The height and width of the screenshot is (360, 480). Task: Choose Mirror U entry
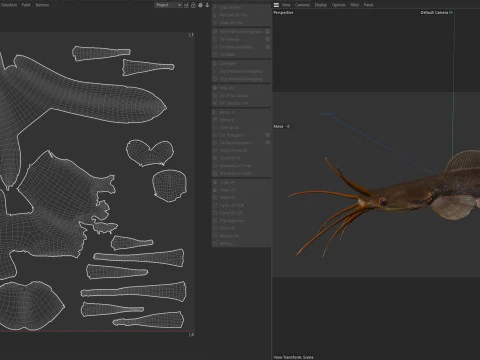click(x=241, y=112)
